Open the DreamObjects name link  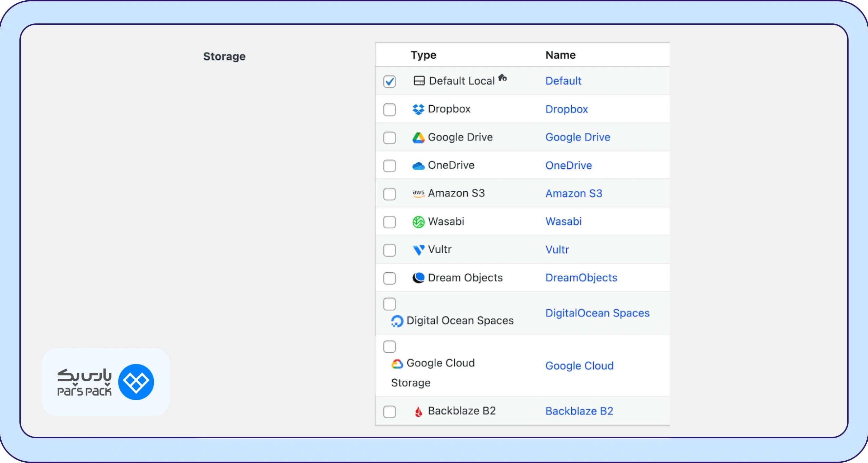click(x=581, y=278)
